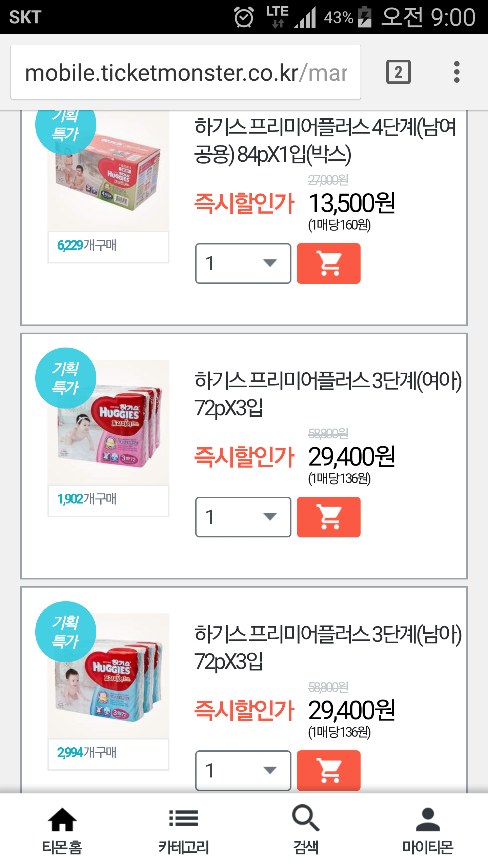Open 하기스 프리미어플러스 4단계(남여공용) product title

(325, 140)
